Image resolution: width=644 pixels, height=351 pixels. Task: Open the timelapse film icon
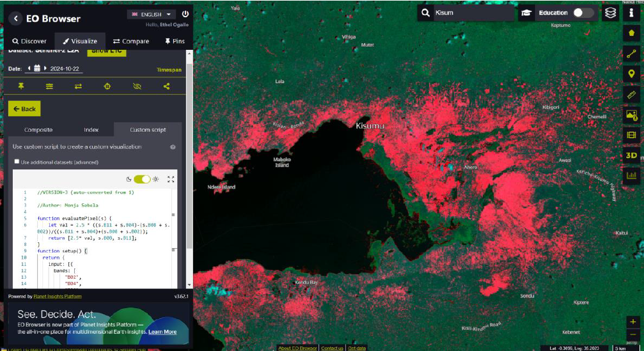coord(631,135)
